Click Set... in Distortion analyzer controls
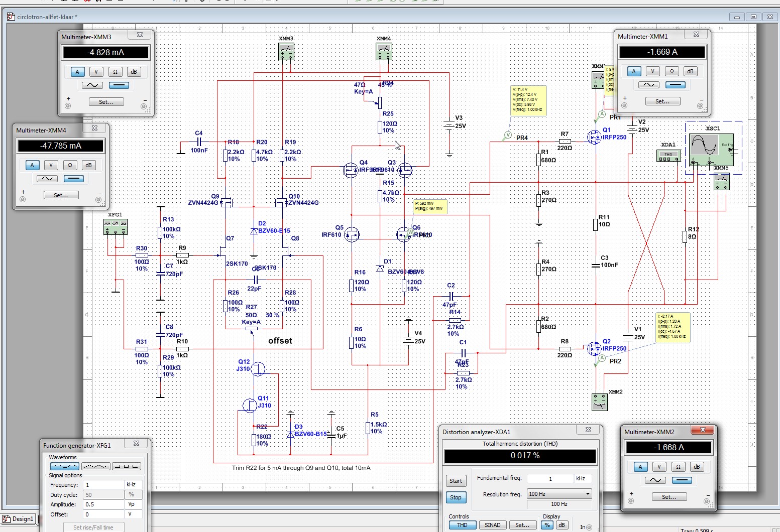This screenshot has width=780, height=532. click(522, 525)
